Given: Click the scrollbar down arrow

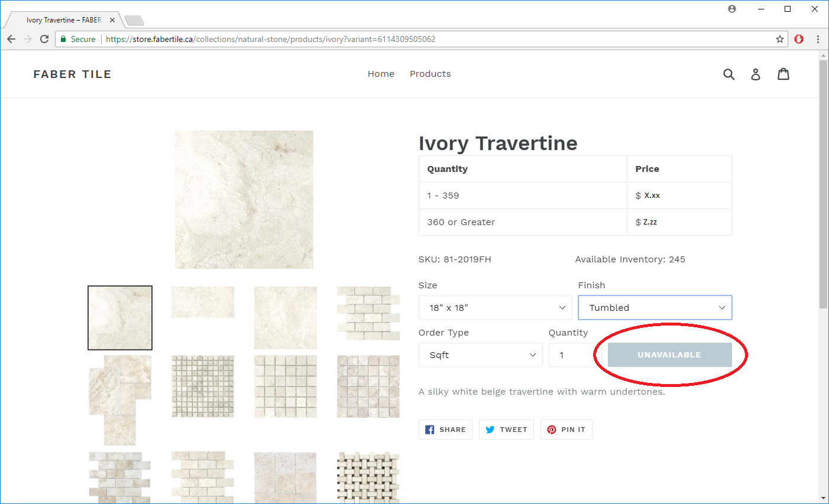Looking at the screenshot, I should pos(823,498).
